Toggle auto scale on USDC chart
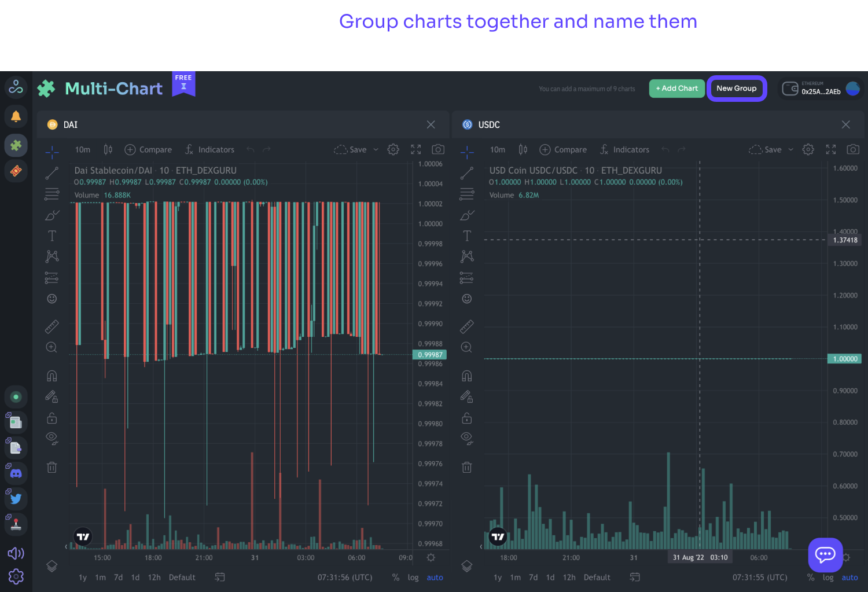The image size is (868, 592). pyautogui.click(x=849, y=578)
